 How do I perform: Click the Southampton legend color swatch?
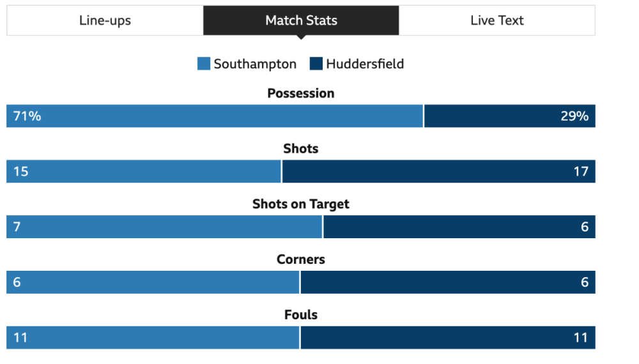click(x=204, y=64)
